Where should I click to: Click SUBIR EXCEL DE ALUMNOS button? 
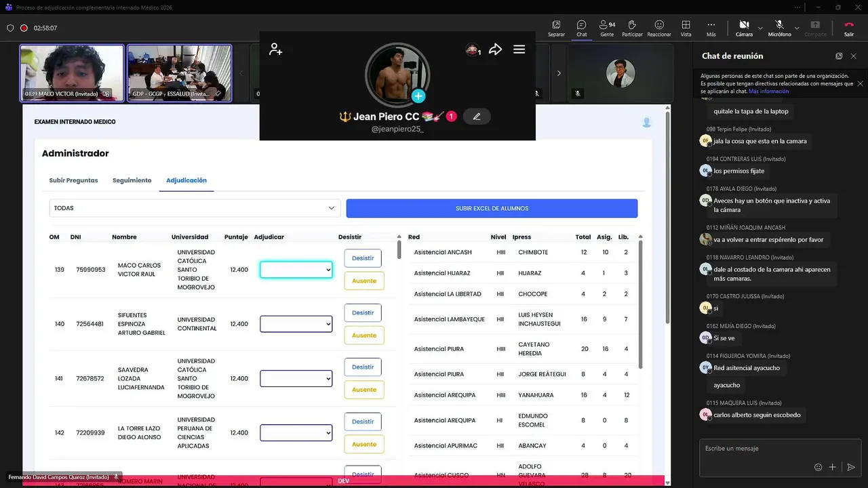pyautogui.click(x=492, y=208)
